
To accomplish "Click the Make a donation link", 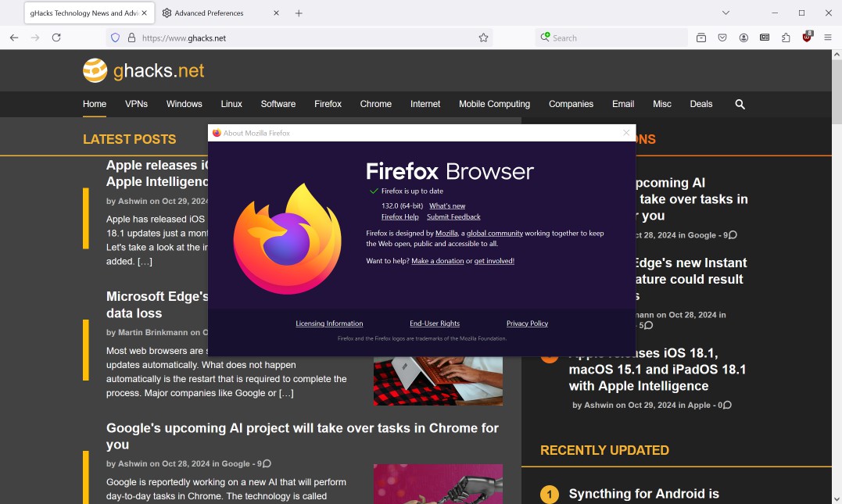I will pos(438,261).
